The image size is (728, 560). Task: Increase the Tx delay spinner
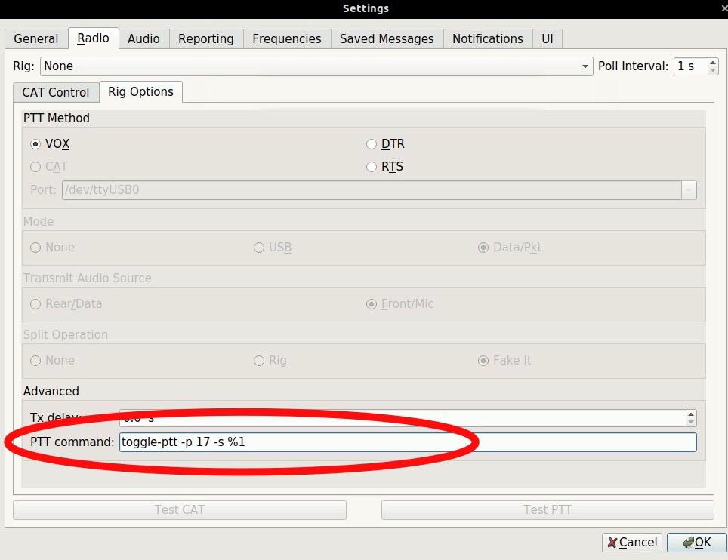(x=690, y=414)
